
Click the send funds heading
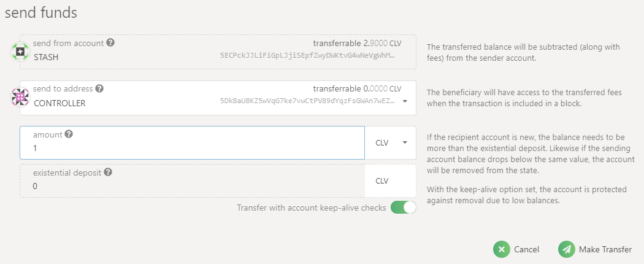point(41,12)
